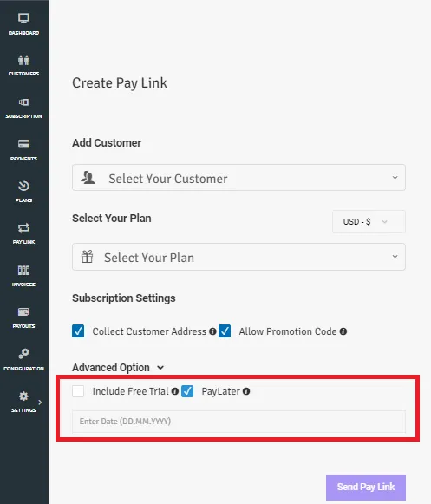431x504 pixels.
Task: Open the Plans sidebar icon
Action: click(23, 186)
